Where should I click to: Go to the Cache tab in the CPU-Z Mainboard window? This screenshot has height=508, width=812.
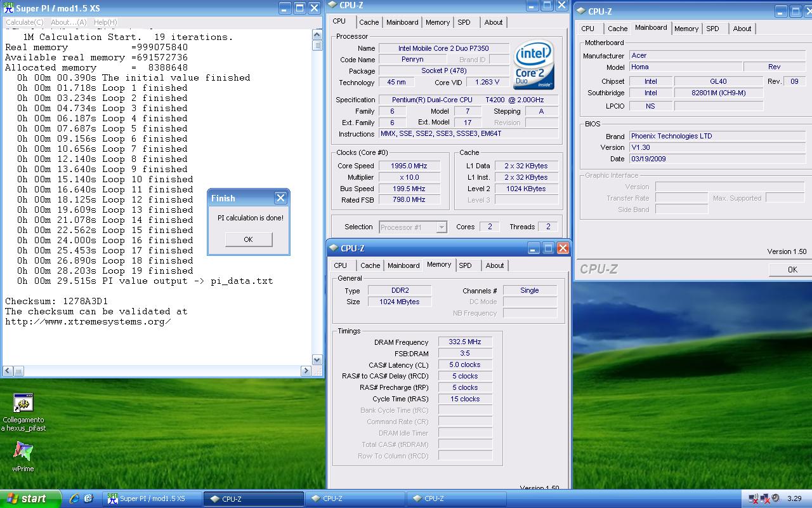pos(617,29)
